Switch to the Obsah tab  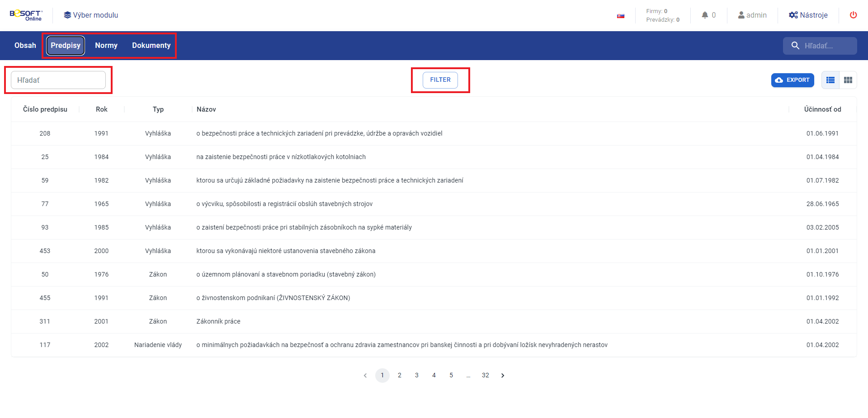pyautogui.click(x=25, y=46)
